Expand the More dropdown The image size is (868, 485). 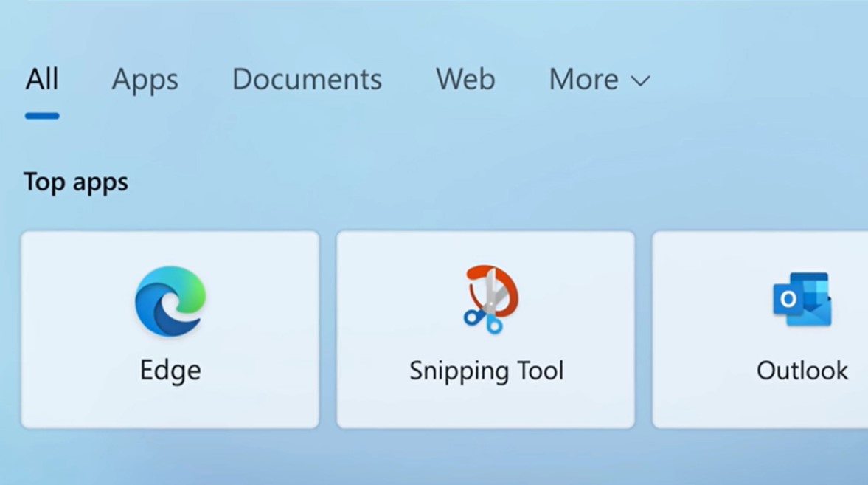(x=600, y=80)
